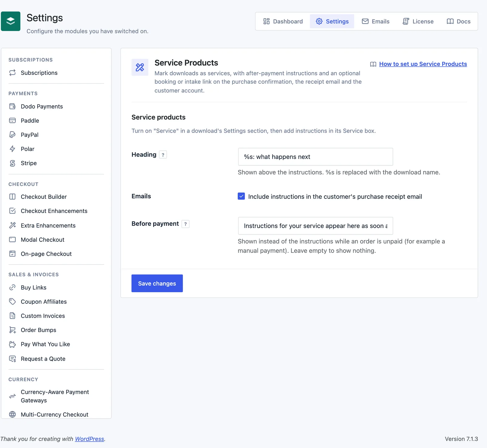Click the Custom Invoices document icon
Screen dimensions: 487x448
click(12, 316)
